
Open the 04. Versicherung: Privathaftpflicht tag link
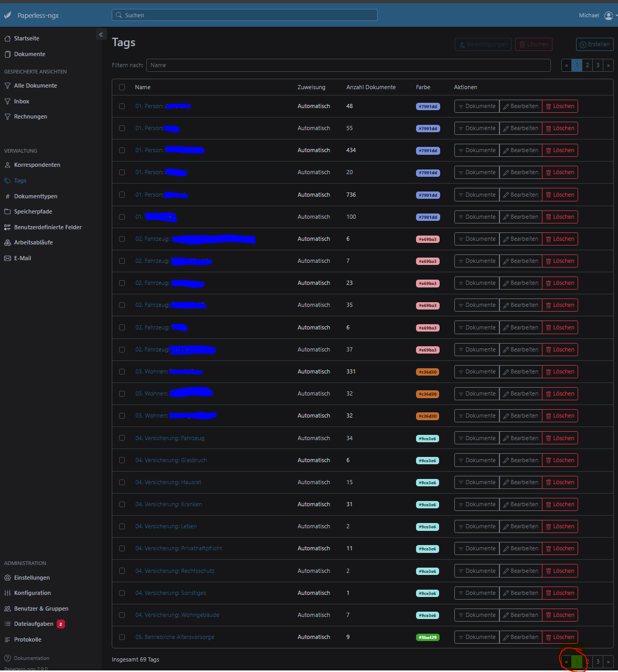[x=178, y=548]
